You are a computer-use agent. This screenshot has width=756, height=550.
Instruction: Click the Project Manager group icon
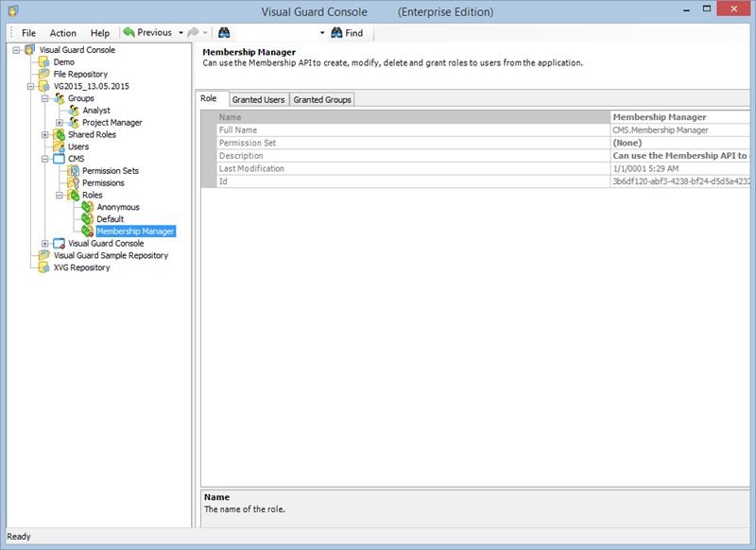(74, 123)
